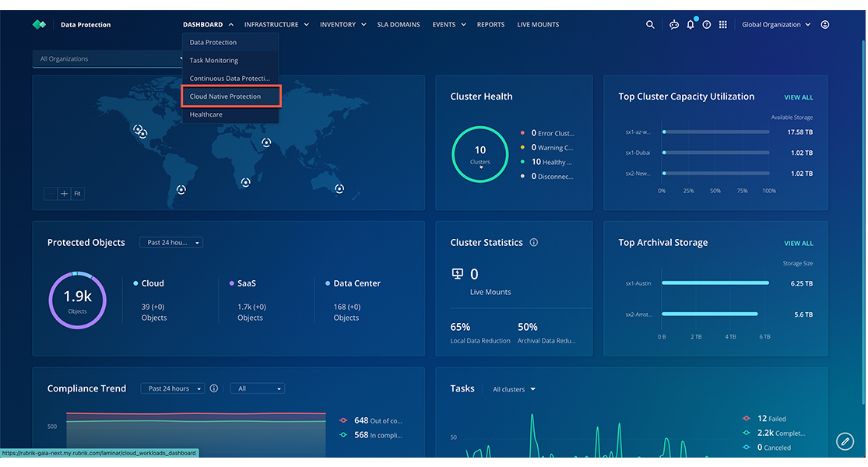The height and width of the screenshot is (467, 868).
Task: Open the chat assistant icon
Action: [x=673, y=24]
